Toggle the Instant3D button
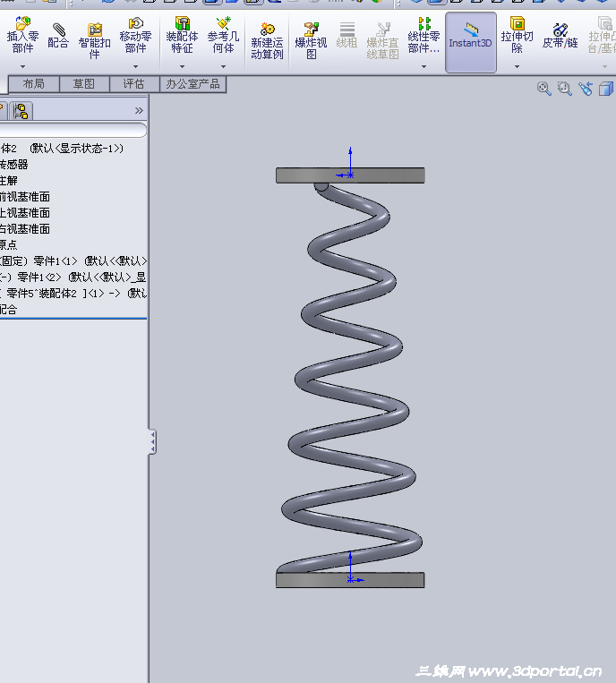Image resolution: width=616 pixels, height=683 pixels. [470, 42]
